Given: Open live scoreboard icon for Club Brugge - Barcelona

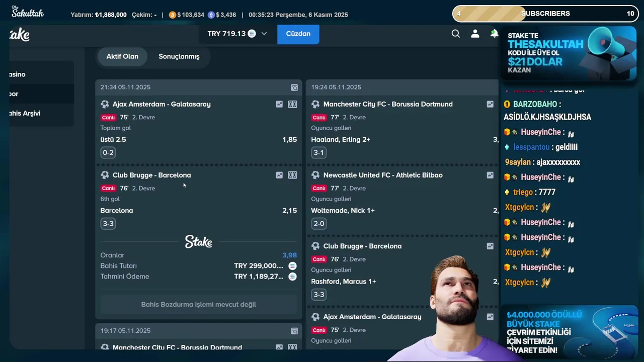Looking at the screenshot, I should pyautogui.click(x=292, y=175).
